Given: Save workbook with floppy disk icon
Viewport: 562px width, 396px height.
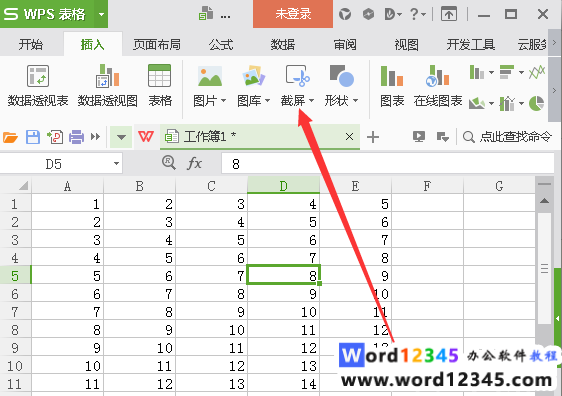Looking at the screenshot, I should [33, 137].
